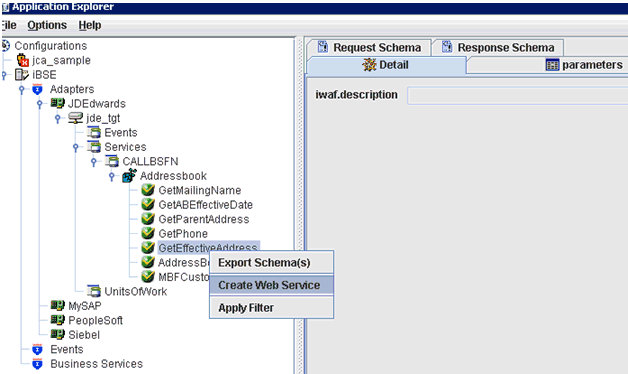Click the UnitsOfWork node icon
Screen dimensions: 628x374
[94, 291]
